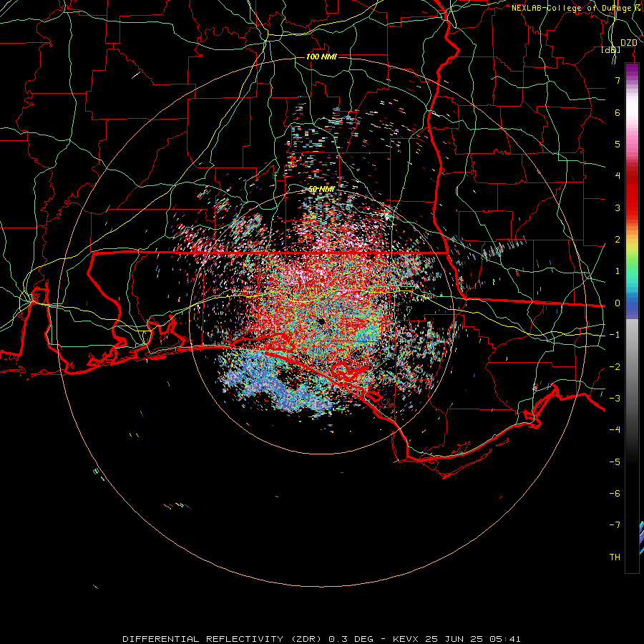The width and height of the screenshot is (644, 644).
Task: Click the "1" value on the scale
Action: point(618,271)
